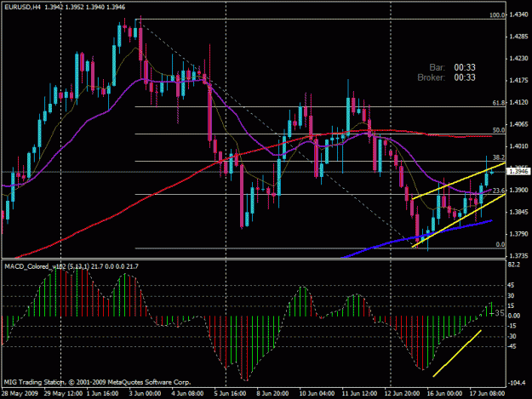Select the 1.3845 price axis label
Screen dimensions: 532x399
pos(519,212)
